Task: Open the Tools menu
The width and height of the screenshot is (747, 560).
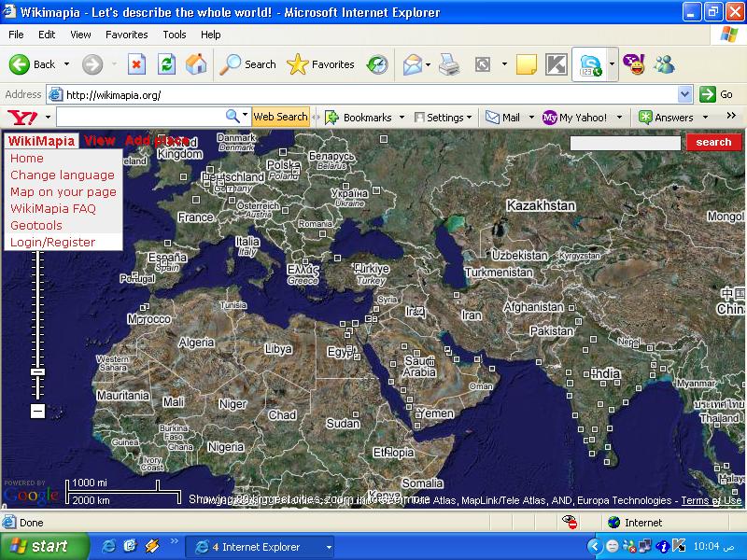Action: click(x=175, y=35)
